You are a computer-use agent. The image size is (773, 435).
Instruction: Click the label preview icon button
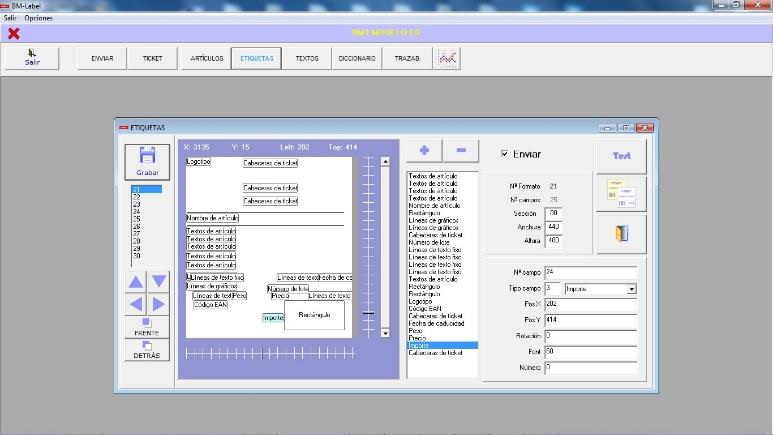tap(621, 194)
